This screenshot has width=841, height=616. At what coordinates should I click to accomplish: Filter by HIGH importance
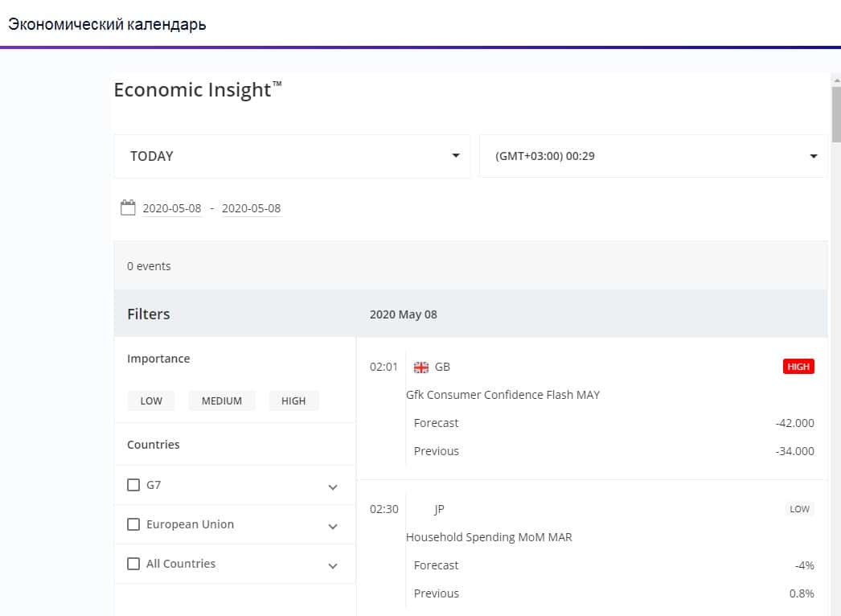tap(293, 400)
